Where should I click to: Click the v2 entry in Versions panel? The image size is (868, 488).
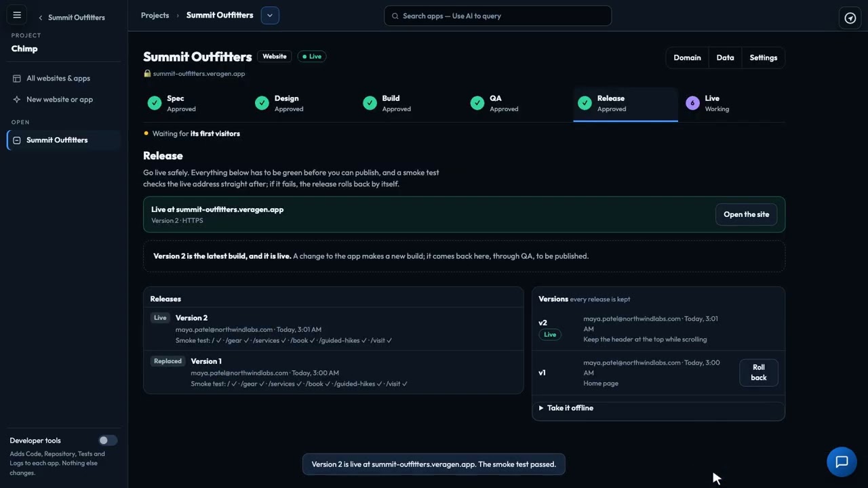[x=658, y=329]
